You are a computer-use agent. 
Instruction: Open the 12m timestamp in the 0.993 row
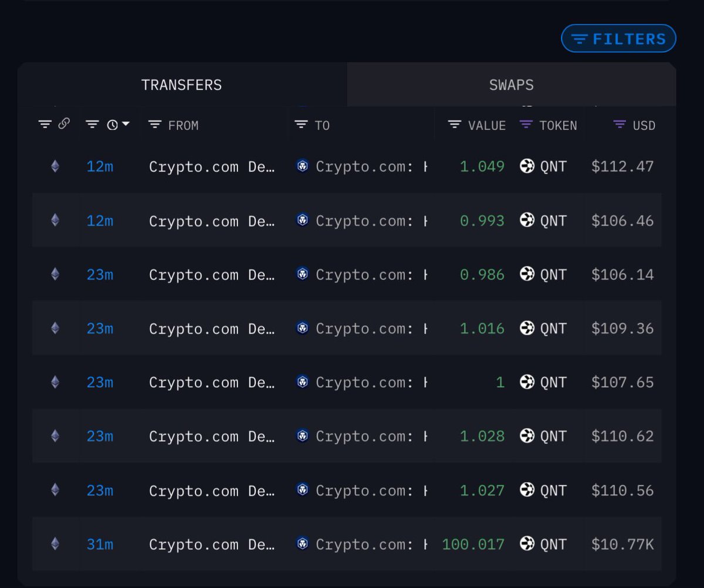(x=100, y=221)
